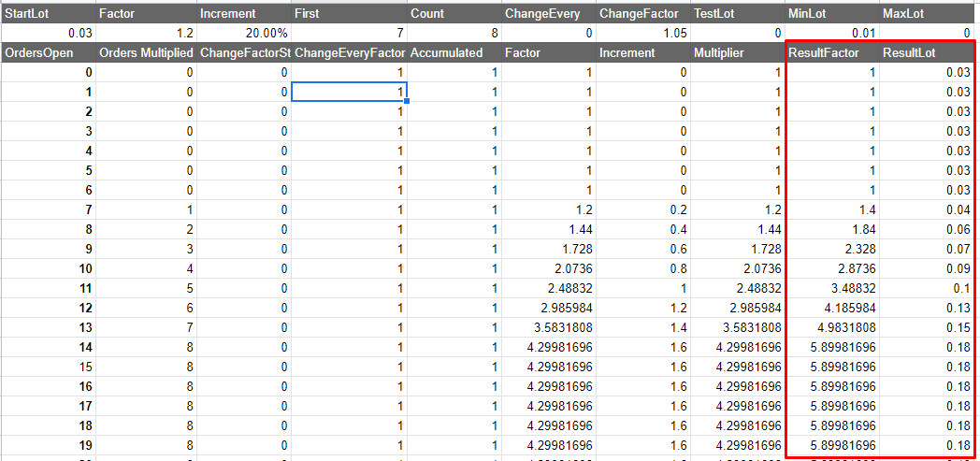Click the ResultFactor value 2.328

coord(832,250)
